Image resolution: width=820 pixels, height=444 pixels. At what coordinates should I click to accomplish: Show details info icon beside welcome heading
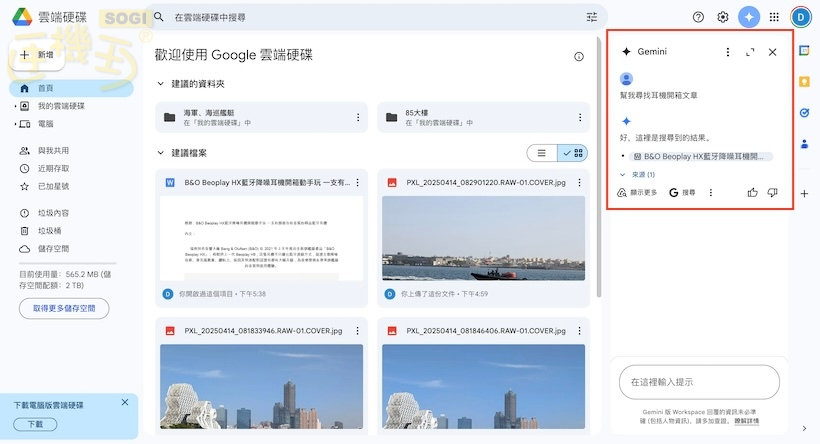(x=579, y=56)
